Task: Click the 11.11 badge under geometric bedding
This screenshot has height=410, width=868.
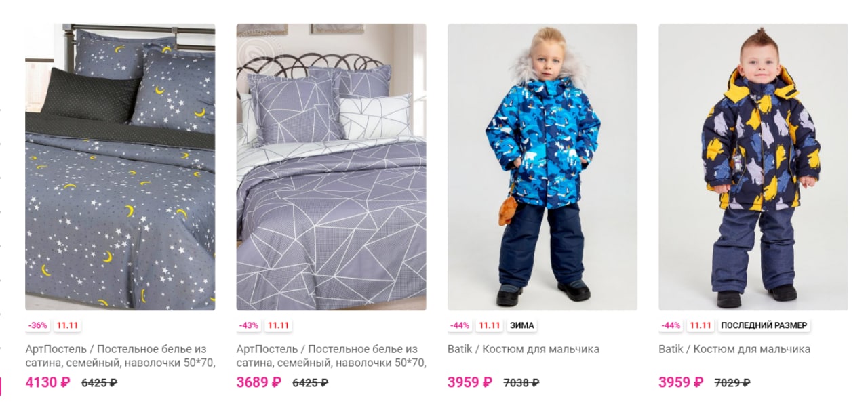Action: (279, 325)
